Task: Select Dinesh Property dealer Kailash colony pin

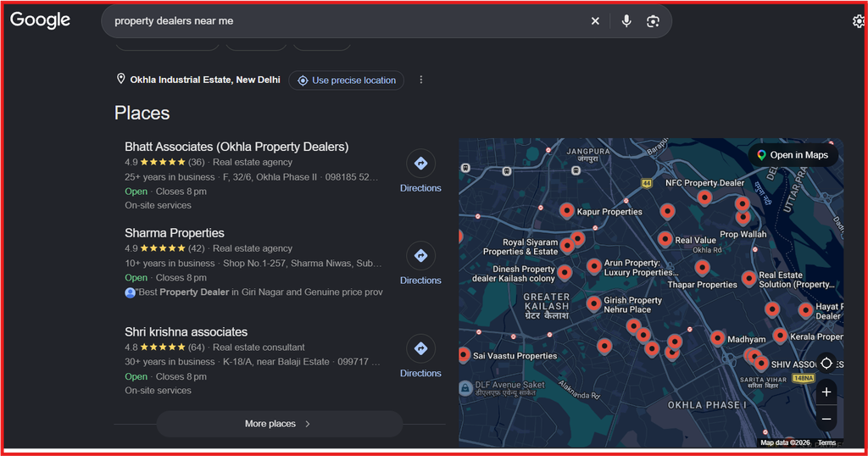Action: pos(564,272)
